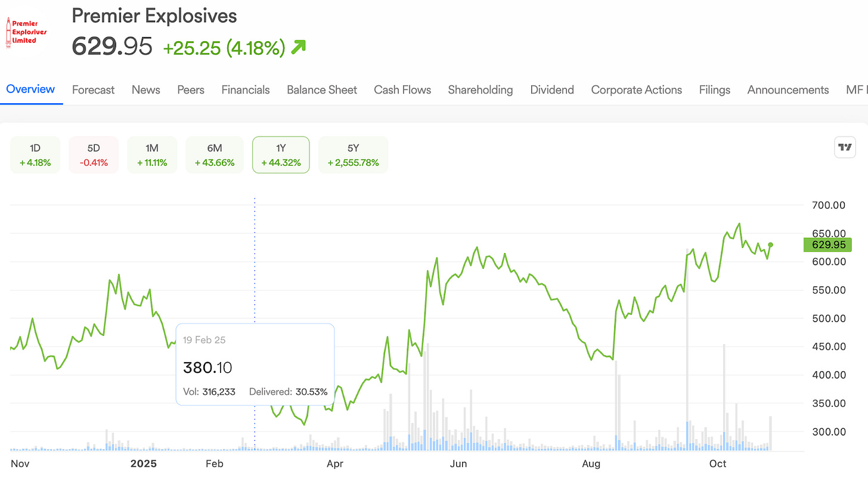This screenshot has width=868, height=482.
Task: Select the 1M timeframe button
Action: pos(152,155)
